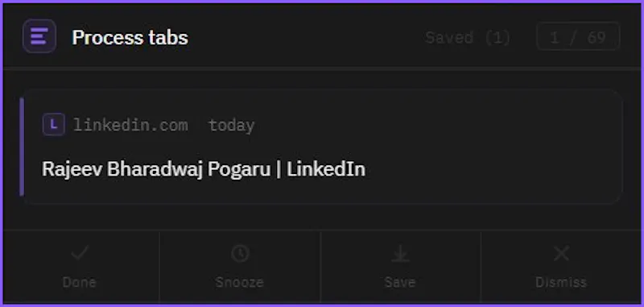This screenshot has width=644, height=307.
Task: Select the Dismiss text label
Action: tap(561, 282)
